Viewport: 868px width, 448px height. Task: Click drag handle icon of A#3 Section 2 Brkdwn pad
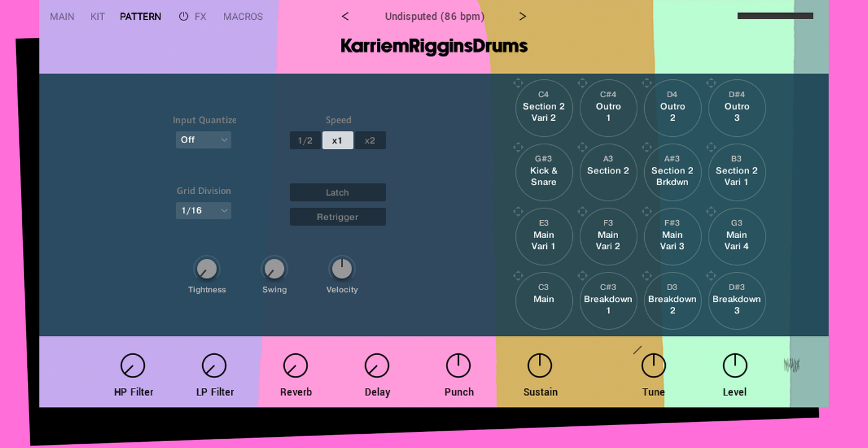647,147
